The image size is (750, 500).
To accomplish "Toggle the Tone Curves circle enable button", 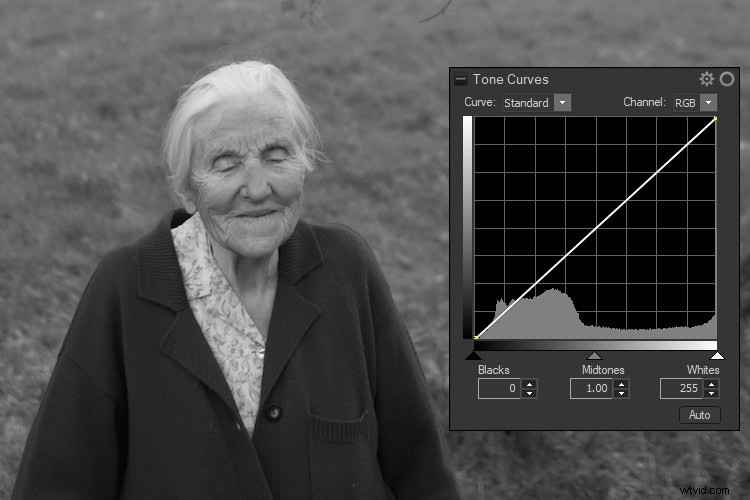I will click(727, 79).
